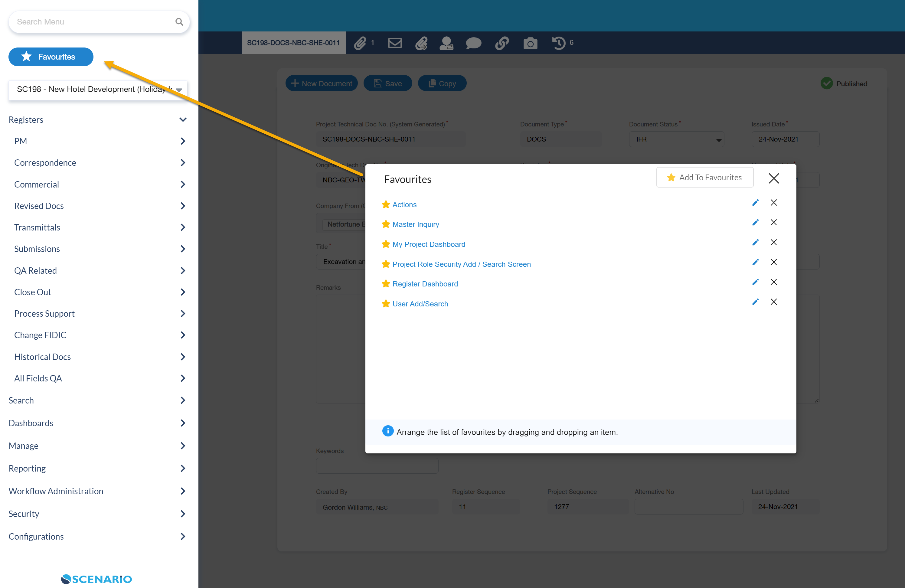Remove the User Add/Search favourite
The height and width of the screenshot is (588, 905).
[773, 302]
